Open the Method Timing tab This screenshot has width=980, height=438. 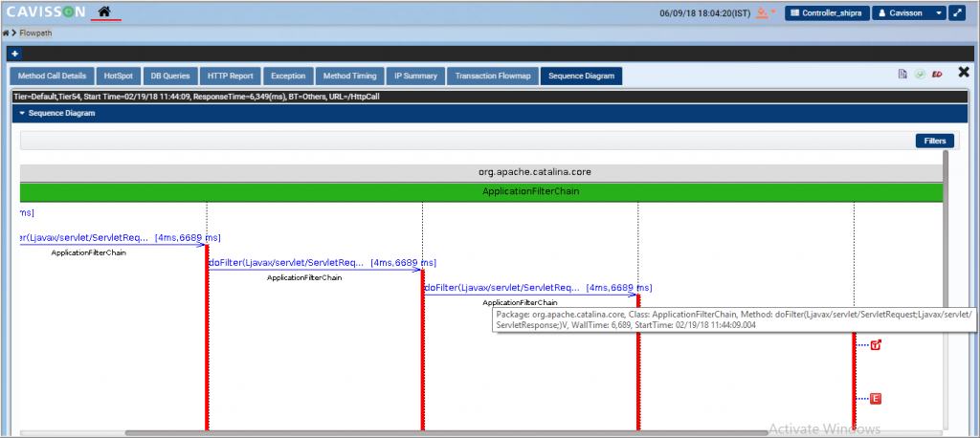click(x=349, y=77)
